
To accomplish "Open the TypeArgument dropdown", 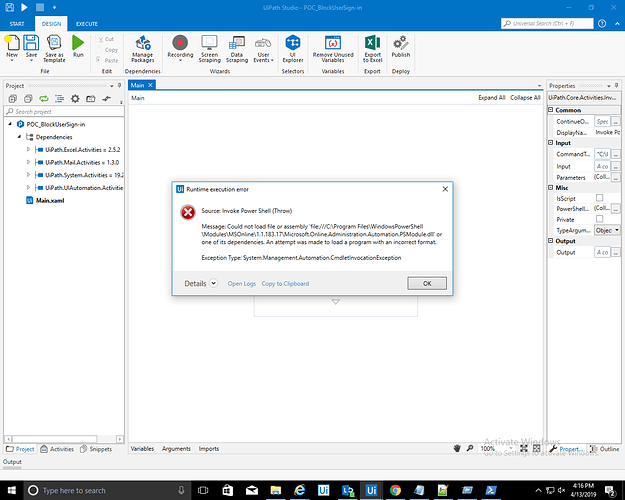I will (617, 230).
